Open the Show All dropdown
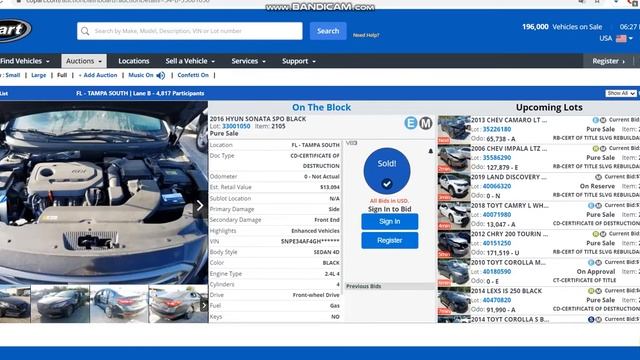The height and width of the screenshot is (360, 640). tap(620, 93)
